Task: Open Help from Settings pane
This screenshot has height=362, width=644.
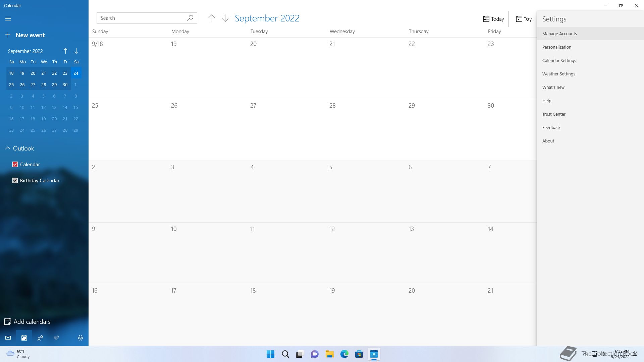Action: tap(590, 101)
